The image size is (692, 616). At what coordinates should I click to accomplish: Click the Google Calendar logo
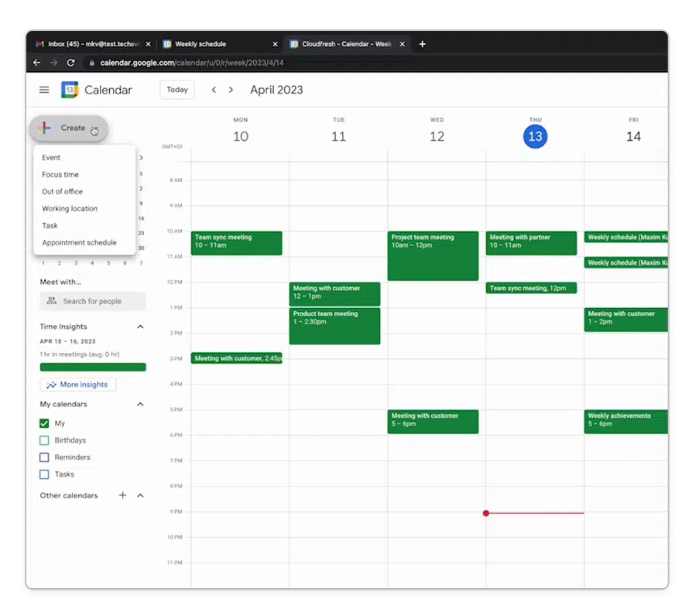tap(70, 90)
